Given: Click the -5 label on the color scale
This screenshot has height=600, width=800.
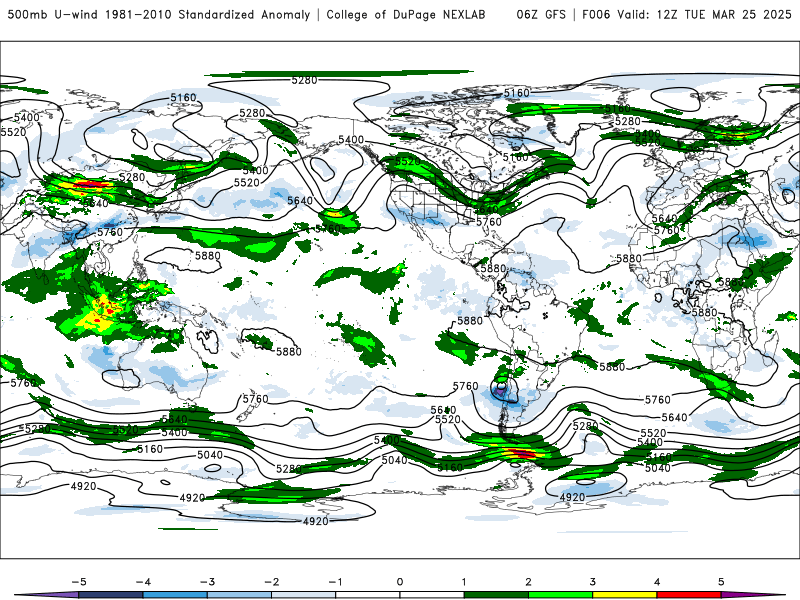Looking at the screenshot, I should [79, 582].
